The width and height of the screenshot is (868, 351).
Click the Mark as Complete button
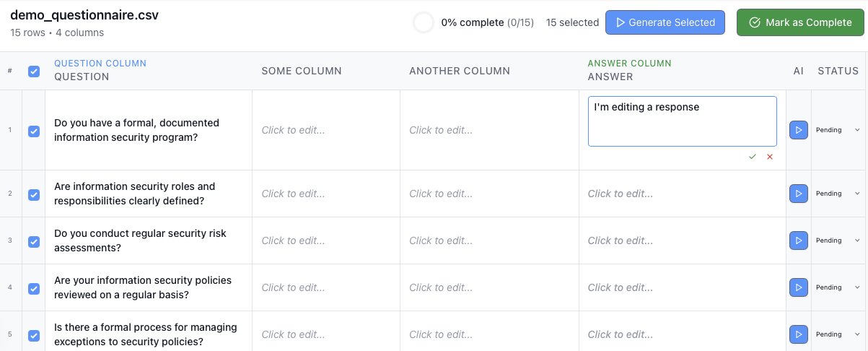coord(800,22)
